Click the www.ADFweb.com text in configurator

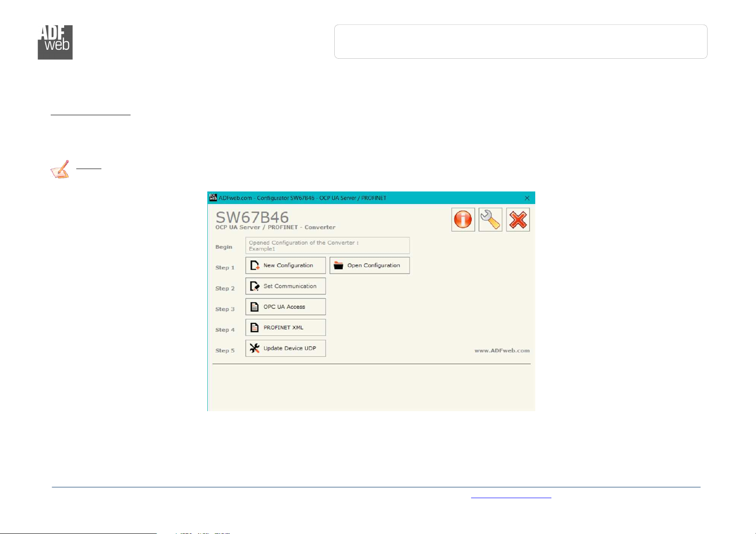502,351
